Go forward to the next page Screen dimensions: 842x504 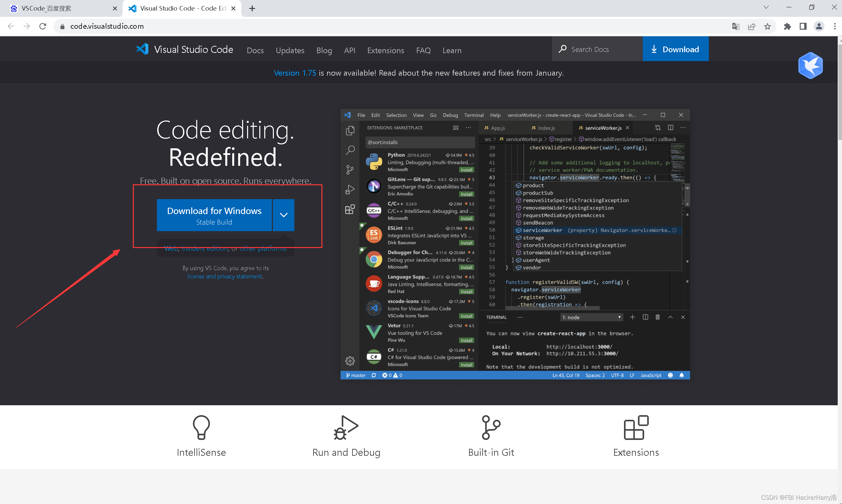click(x=26, y=26)
